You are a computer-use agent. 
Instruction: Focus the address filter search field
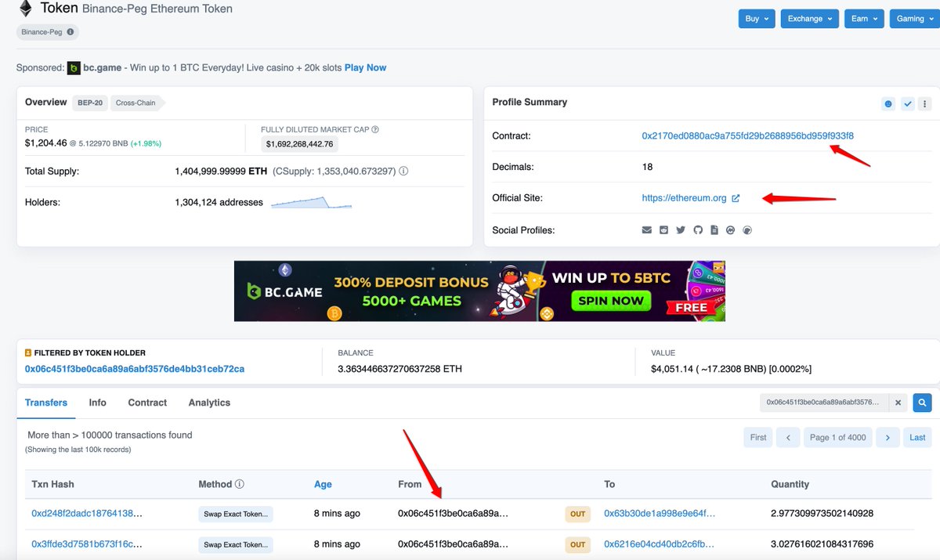click(x=825, y=403)
